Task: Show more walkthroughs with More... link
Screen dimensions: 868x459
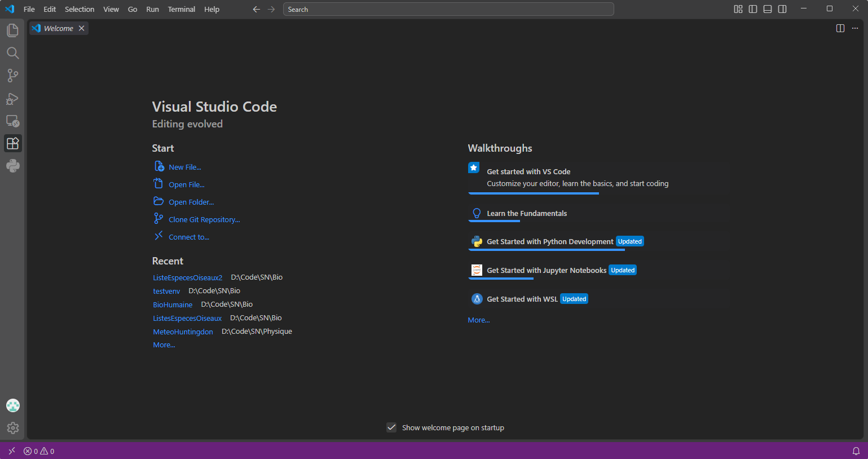Action: coord(479,320)
